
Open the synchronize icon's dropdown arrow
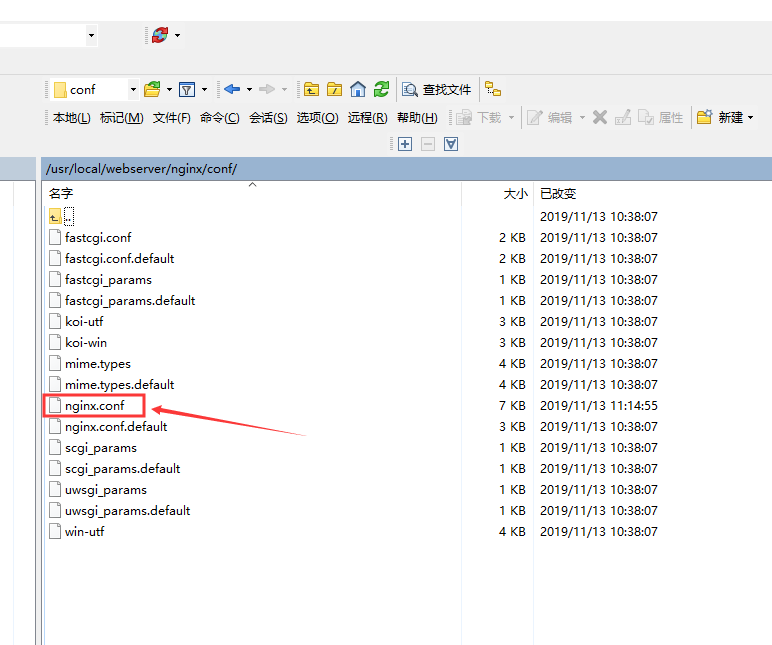tap(177, 35)
